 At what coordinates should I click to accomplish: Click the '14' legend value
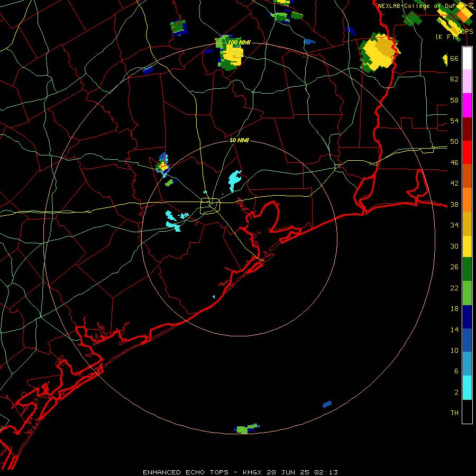(454, 329)
